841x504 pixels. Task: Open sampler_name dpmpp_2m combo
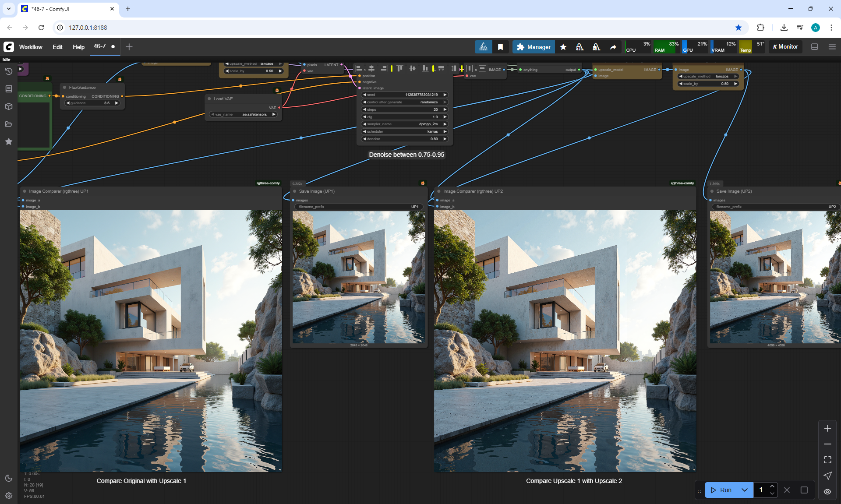[x=405, y=124]
